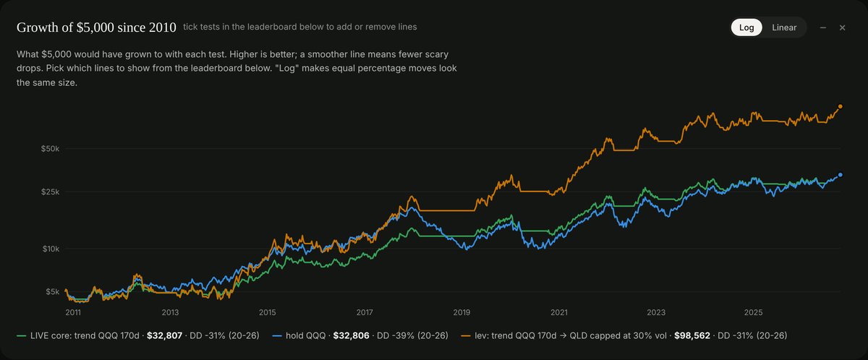Click 'DD -39% (20-26)' of hold QQQ
The width and height of the screenshot is (868, 360).
tap(412, 335)
